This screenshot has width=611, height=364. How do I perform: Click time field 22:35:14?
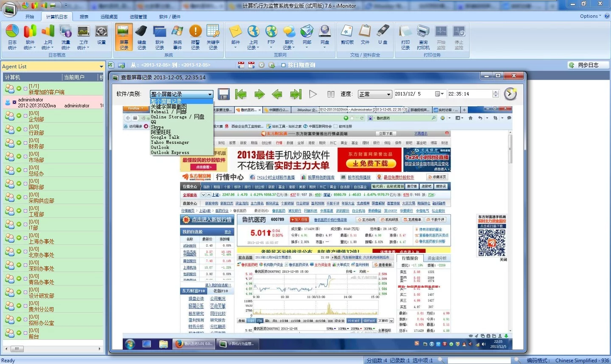[470, 94]
